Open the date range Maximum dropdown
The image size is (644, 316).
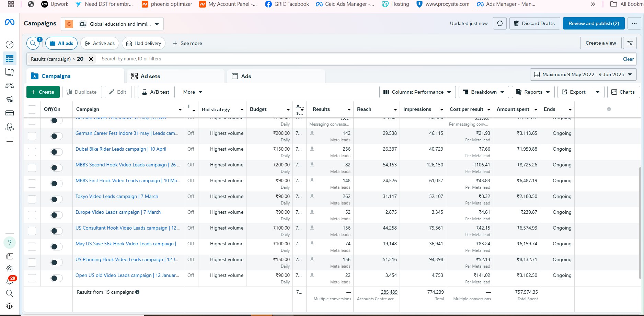(583, 74)
